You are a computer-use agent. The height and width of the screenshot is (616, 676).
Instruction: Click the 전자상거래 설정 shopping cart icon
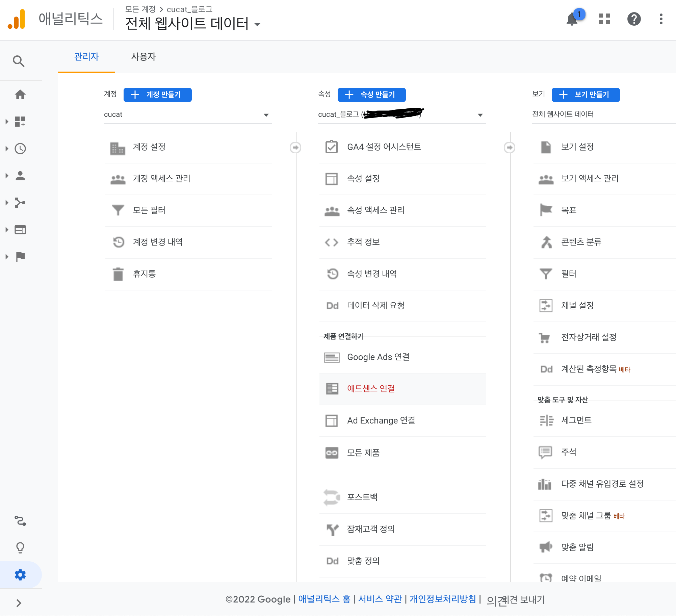(x=545, y=337)
